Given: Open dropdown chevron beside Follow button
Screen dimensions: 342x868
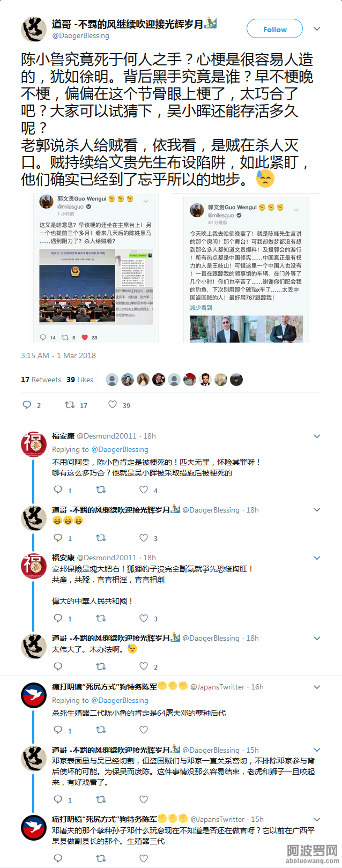Looking at the screenshot, I should pyautogui.click(x=317, y=29).
